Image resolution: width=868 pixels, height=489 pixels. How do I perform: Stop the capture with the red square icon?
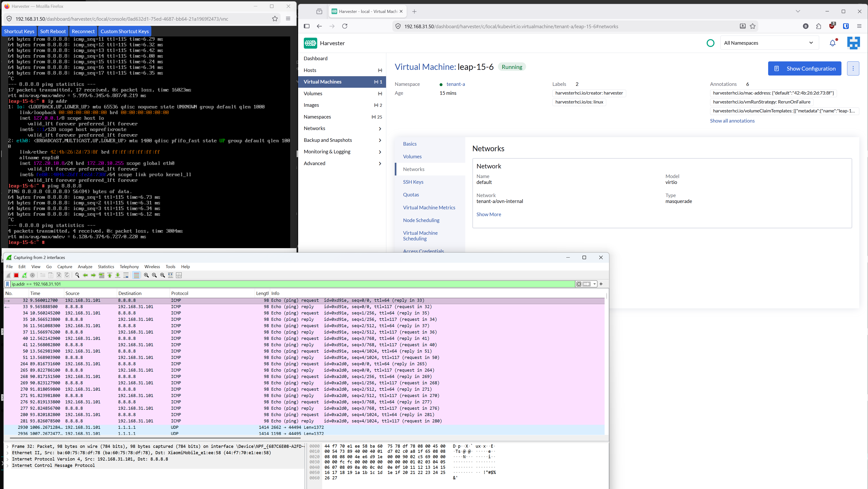point(16,275)
